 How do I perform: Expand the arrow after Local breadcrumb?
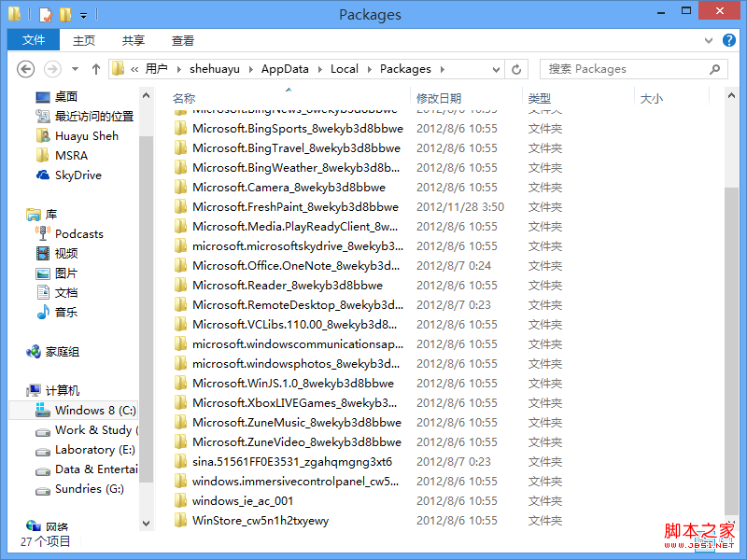tap(369, 69)
